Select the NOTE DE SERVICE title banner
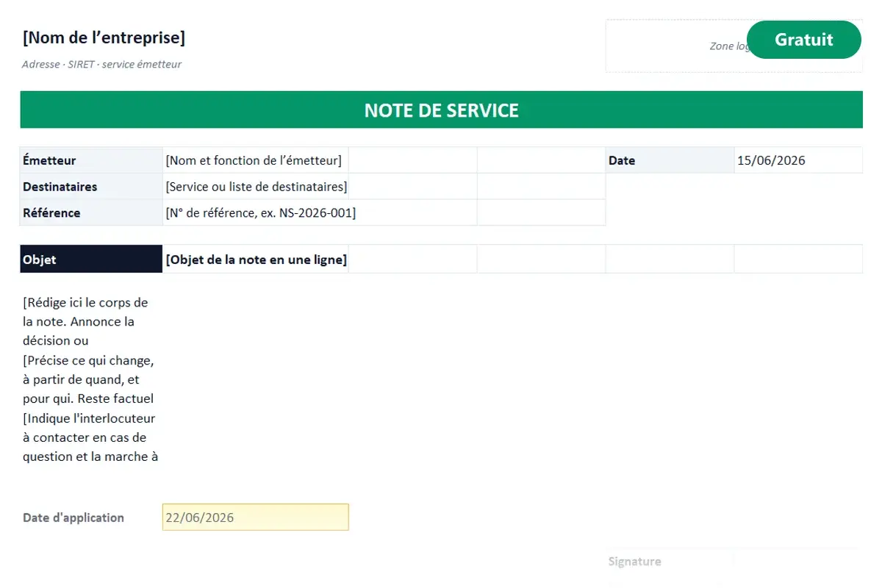The height and width of the screenshot is (588, 882). tap(441, 110)
